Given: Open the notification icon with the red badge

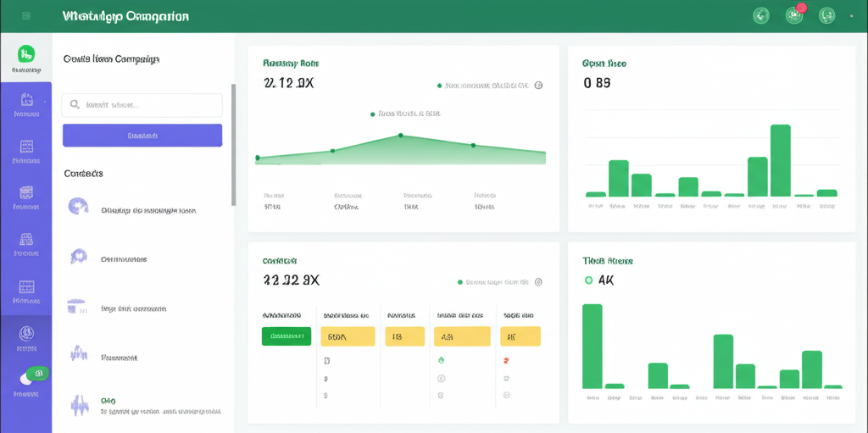Looking at the screenshot, I should (x=794, y=15).
